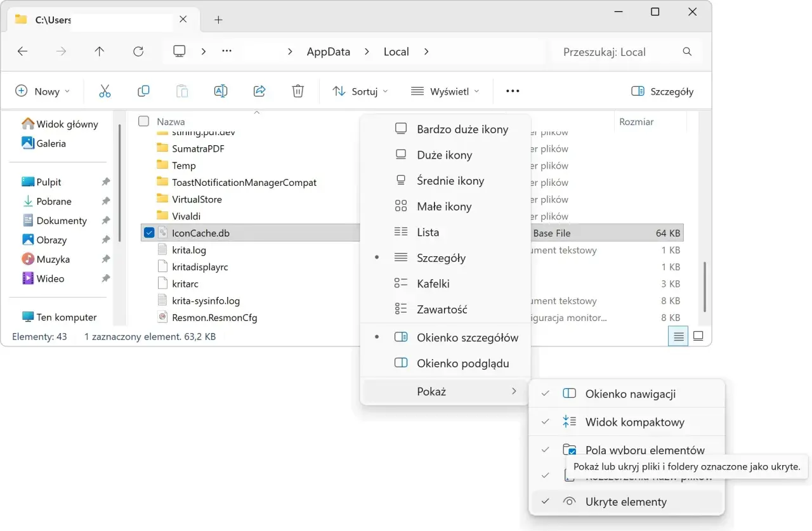Click the Delete trash can icon
This screenshot has height=531, width=812.
(298, 91)
